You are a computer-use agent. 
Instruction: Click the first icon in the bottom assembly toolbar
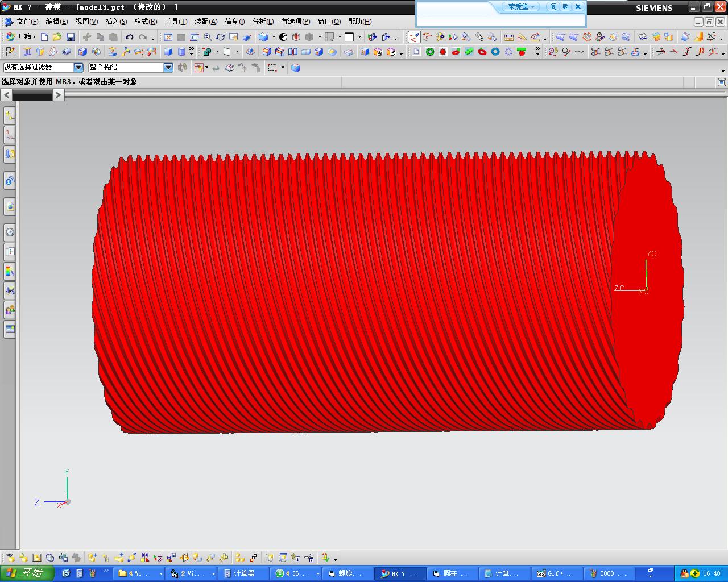(x=10, y=558)
